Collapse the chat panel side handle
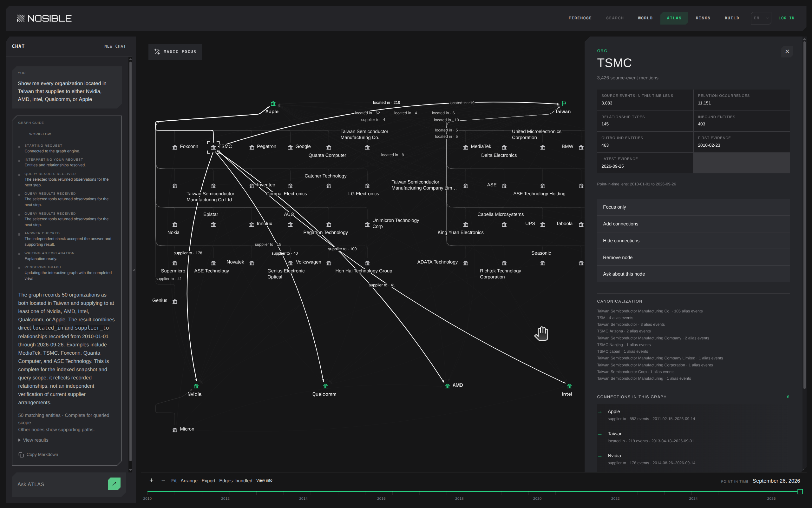812x508 pixels. pos(134,270)
